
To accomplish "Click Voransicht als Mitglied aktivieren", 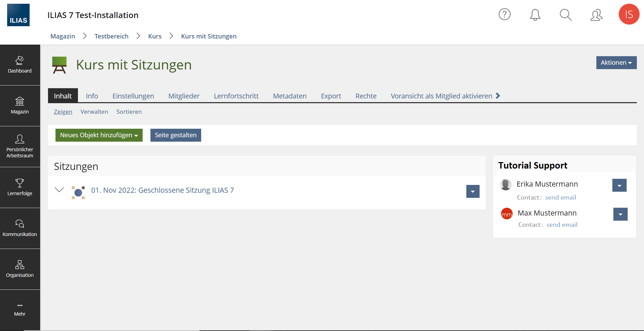I will [441, 96].
